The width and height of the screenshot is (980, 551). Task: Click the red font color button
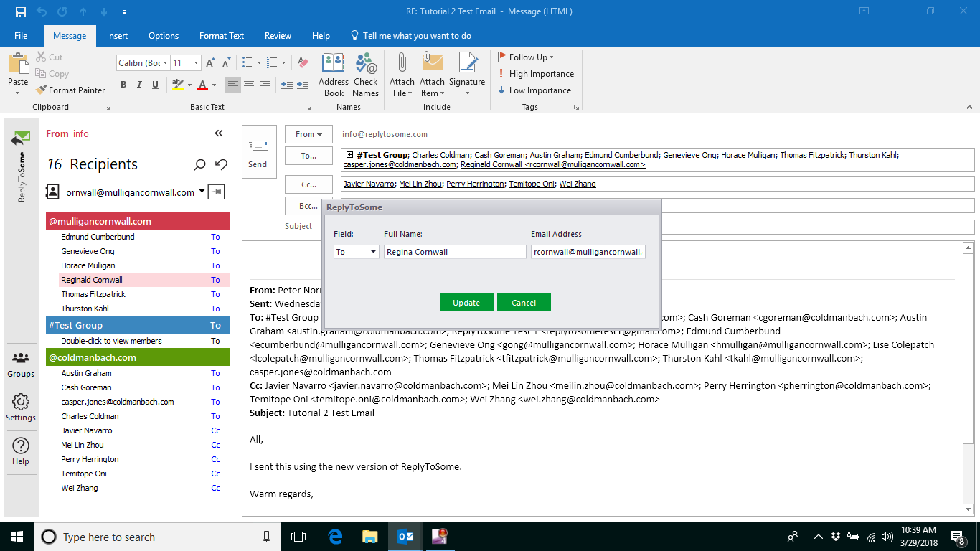202,85
